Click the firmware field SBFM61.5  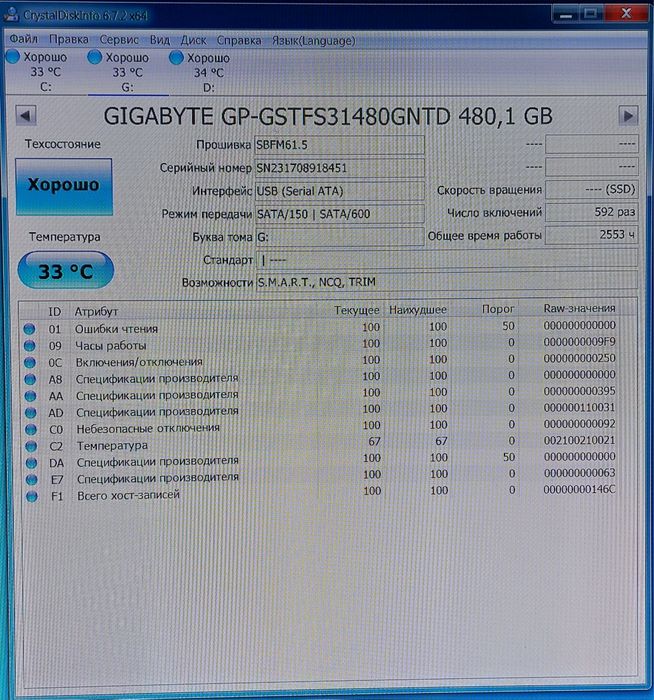pyautogui.click(x=339, y=145)
